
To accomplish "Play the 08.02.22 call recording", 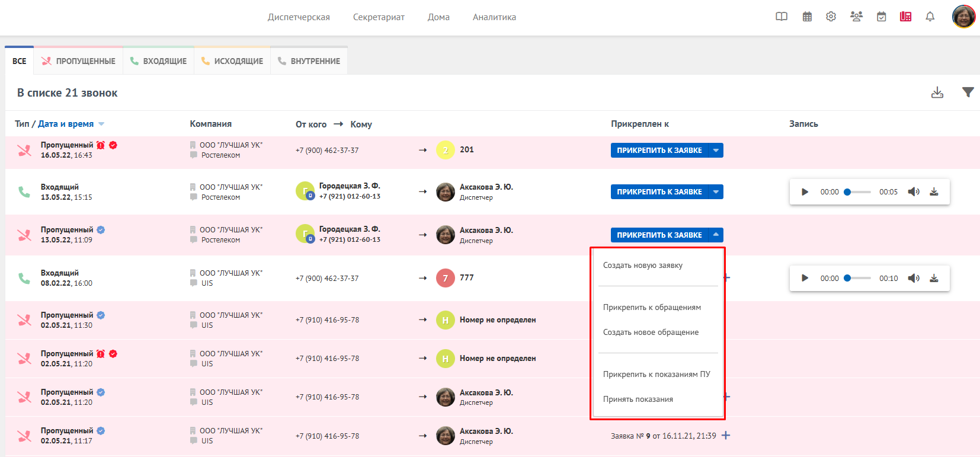I will point(805,278).
